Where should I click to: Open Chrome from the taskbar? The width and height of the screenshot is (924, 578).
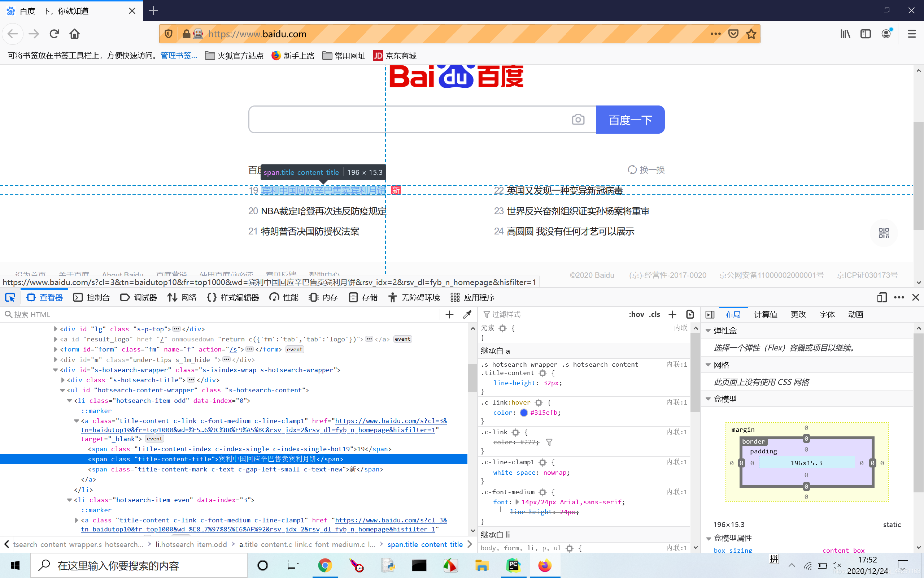tap(325, 565)
